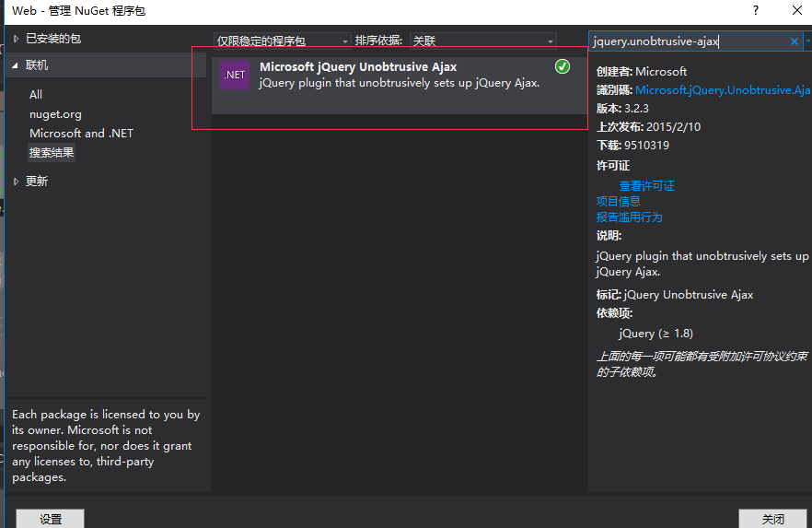The width and height of the screenshot is (812, 528).
Task: Click the 下载: 9510319 text
Action: click(x=632, y=145)
